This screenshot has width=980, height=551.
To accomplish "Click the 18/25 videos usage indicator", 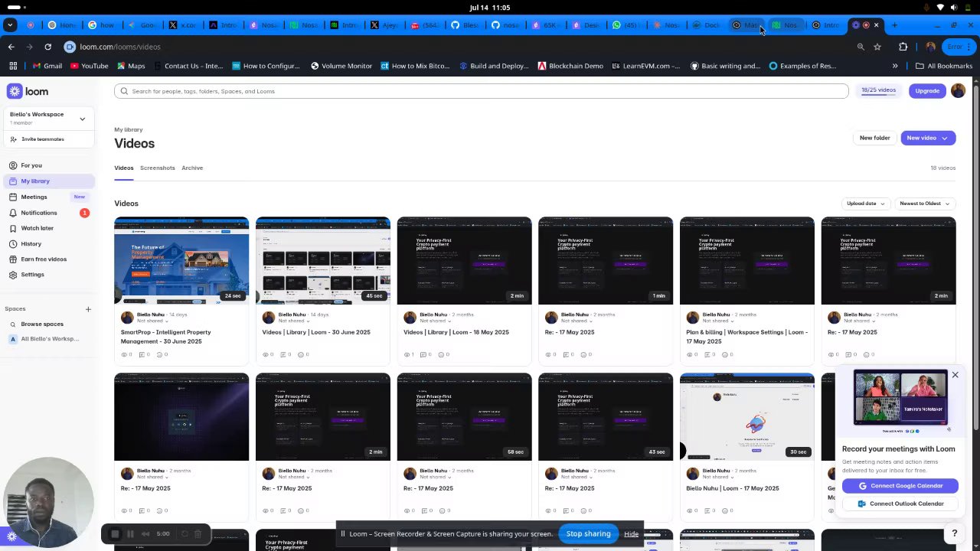I will point(878,91).
